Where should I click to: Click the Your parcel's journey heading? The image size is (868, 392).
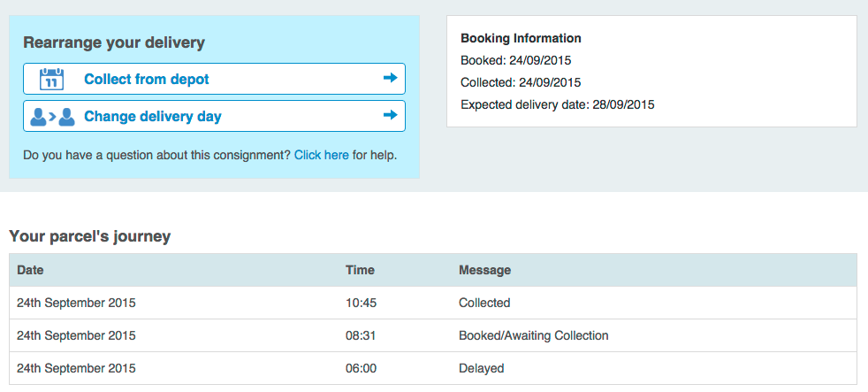pyautogui.click(x=89, y=236)
